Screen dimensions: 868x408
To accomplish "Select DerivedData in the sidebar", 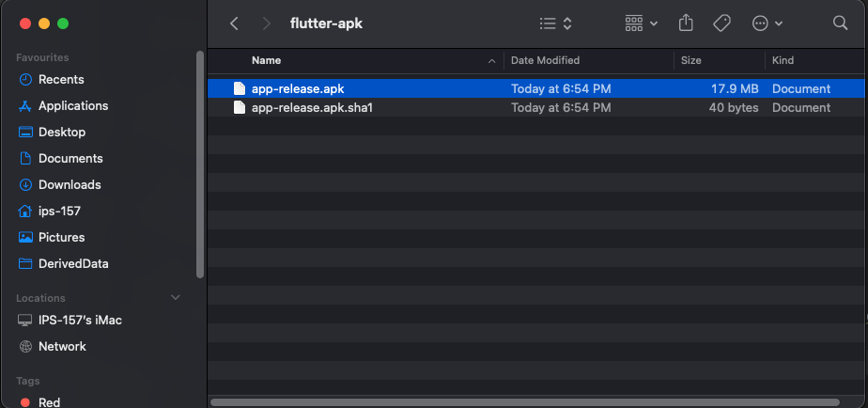I will click(x=73, y=264).
